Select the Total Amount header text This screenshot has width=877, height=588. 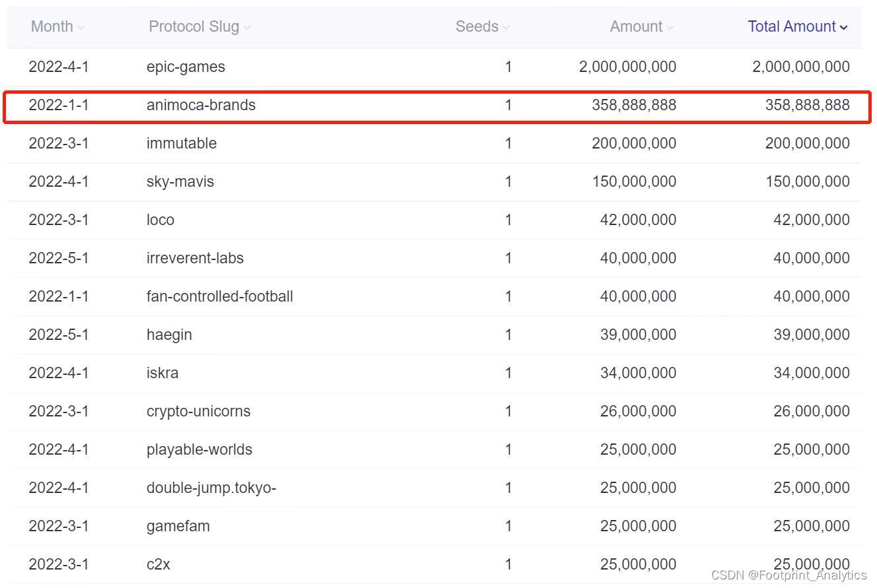(791, 26)
